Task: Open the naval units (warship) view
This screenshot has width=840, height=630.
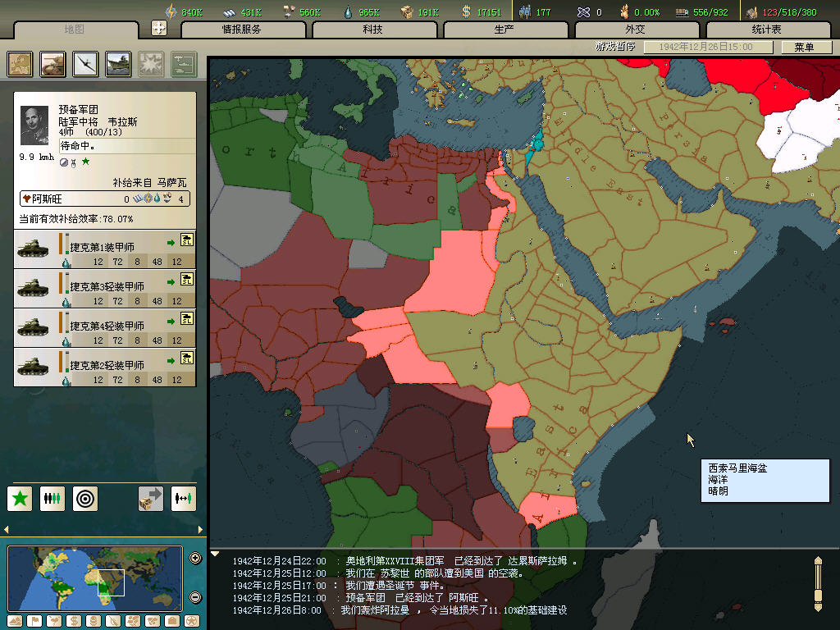Action: pos(118,64)
